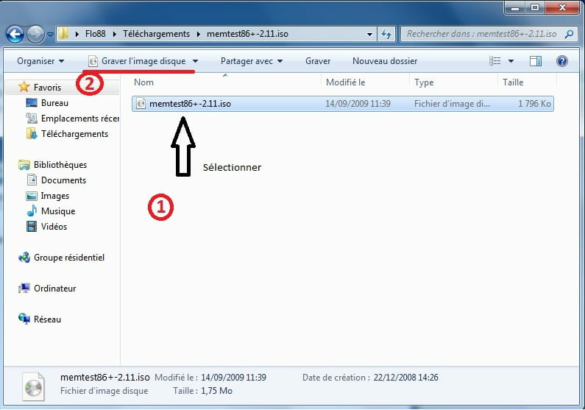
Task: Click the Documents library icon
Action: pyautogui.click(x=31, y=180)
